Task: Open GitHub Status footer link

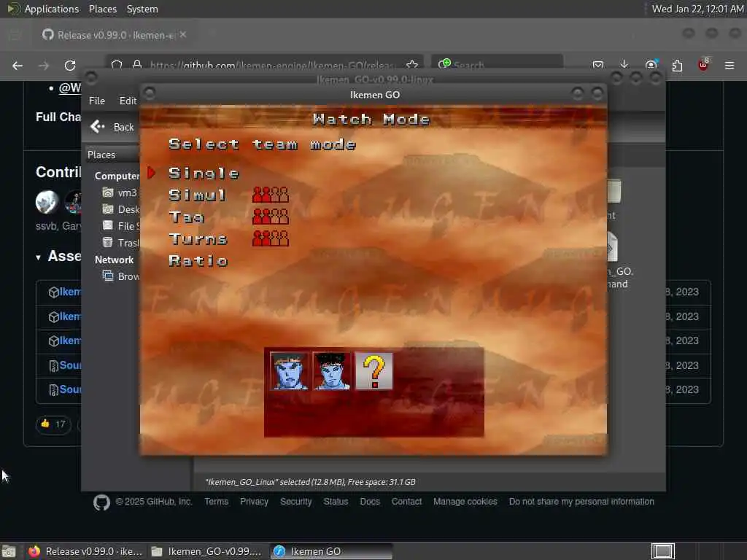Action: [336, 502]
